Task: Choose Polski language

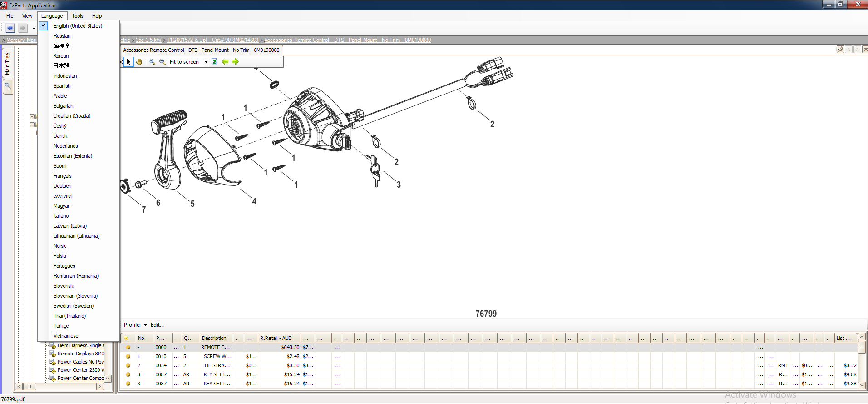Action: click(x=59, y=256)
